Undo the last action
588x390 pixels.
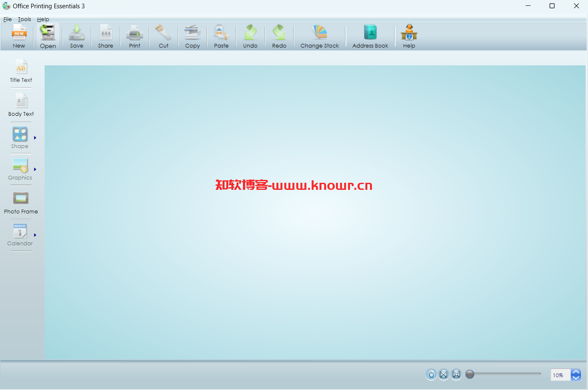[250, 36]
